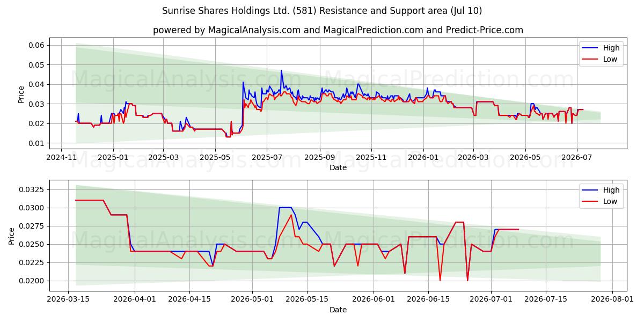Image resolution: width=644 pixels, height=322 pixels.
Task: Click the 'Date' x-axis label of bottom chart
Action: click(338, 310)
